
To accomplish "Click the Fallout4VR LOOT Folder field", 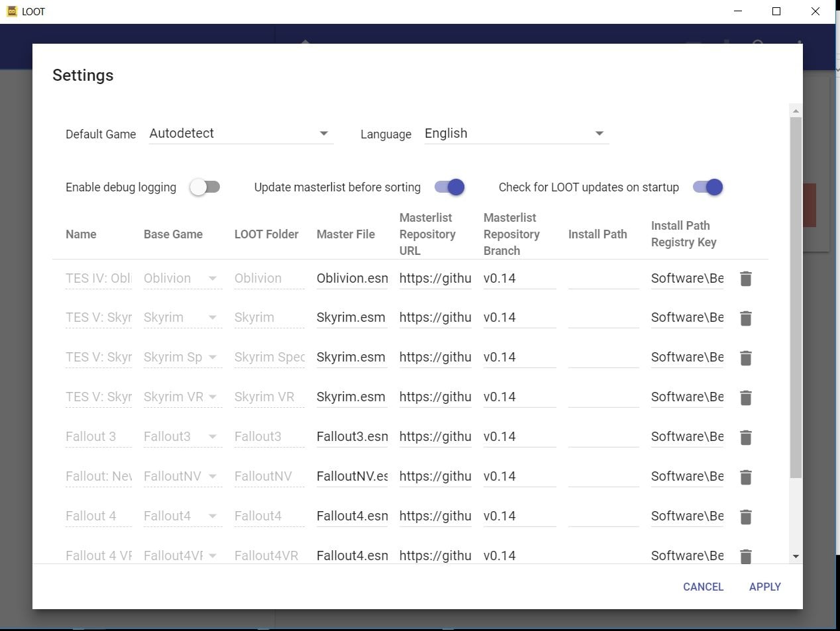I will [x=270, y=555].
